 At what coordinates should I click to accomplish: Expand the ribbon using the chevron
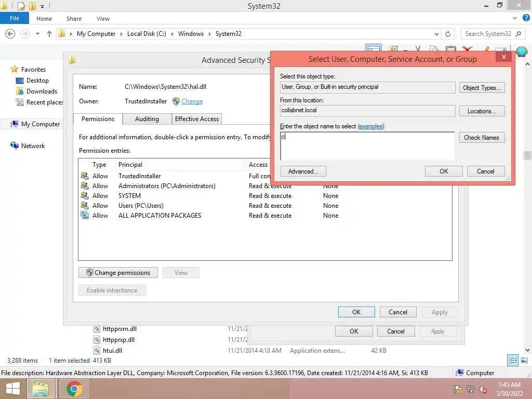(515, 18)
